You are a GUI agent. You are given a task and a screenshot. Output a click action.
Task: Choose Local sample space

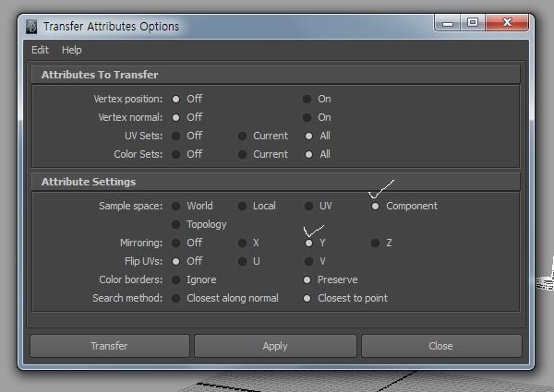(x=242, y=206)
